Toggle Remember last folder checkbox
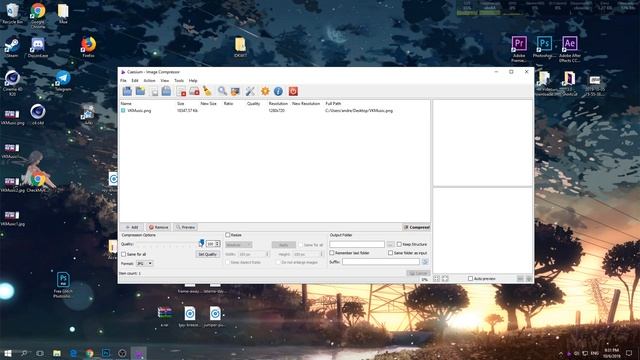The image size is (640, 360). pos(332,253)
